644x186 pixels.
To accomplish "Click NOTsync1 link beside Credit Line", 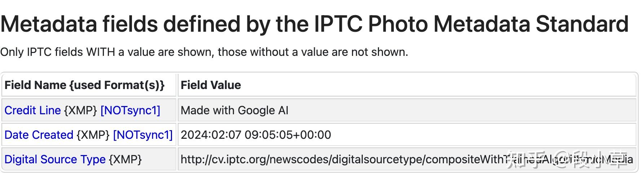I will 130,110.
